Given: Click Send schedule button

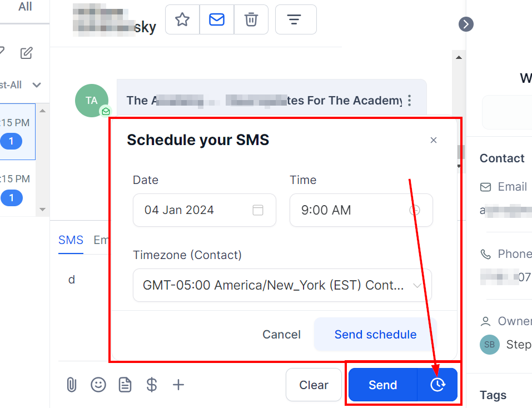Looking at the screenshot, I should coord(375,335).
